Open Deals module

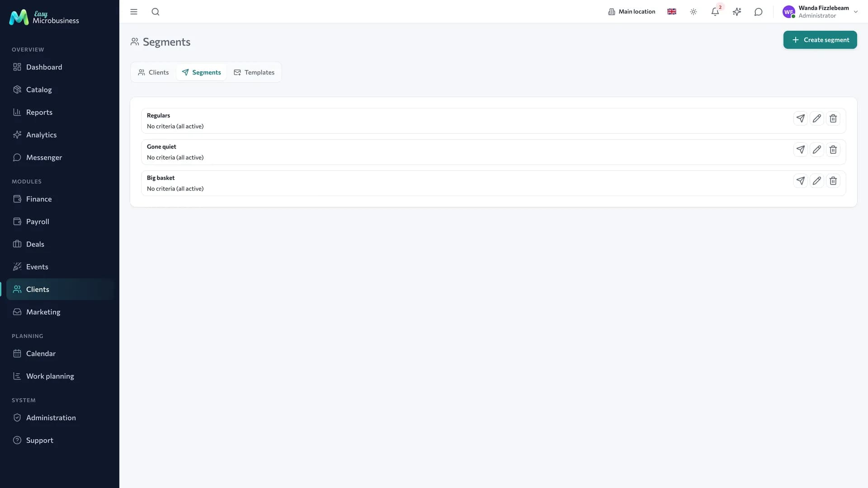[x=60, y=244]
